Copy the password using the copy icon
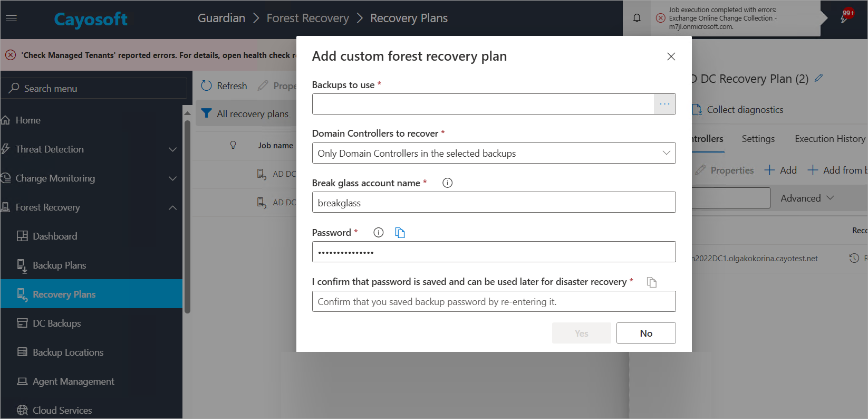Screen dimensions: 868x419 pos(400,233)
